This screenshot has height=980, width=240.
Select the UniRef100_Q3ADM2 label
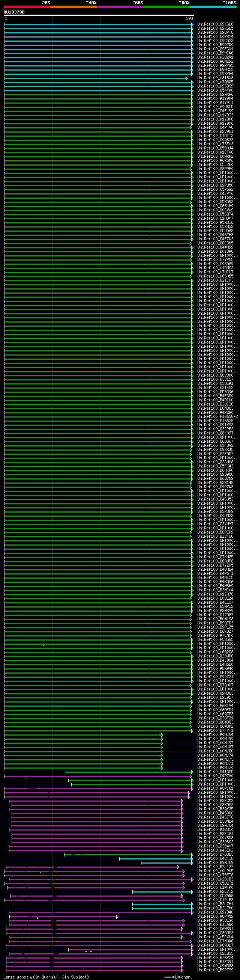click(x=215, y=933)
